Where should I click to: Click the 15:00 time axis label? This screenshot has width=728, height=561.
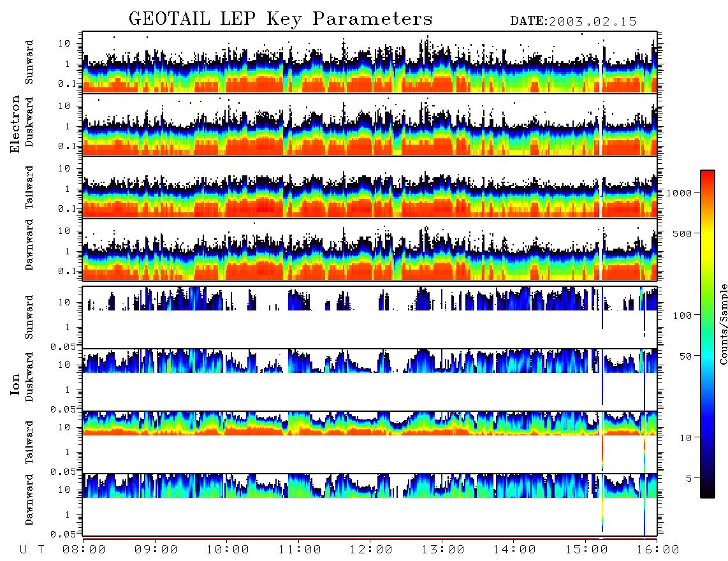coord(586,550)
